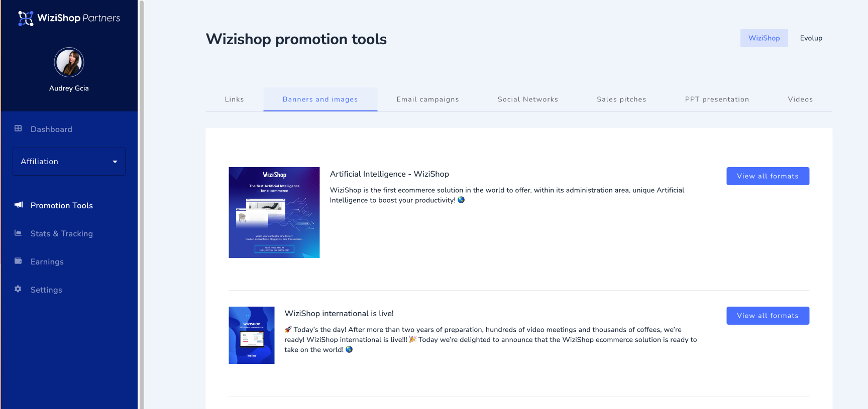Click the 'Artificial Intelligence - WiziShop' title
Image resolution: width=868 pixels, height=409 pixels.
(389, 174)
